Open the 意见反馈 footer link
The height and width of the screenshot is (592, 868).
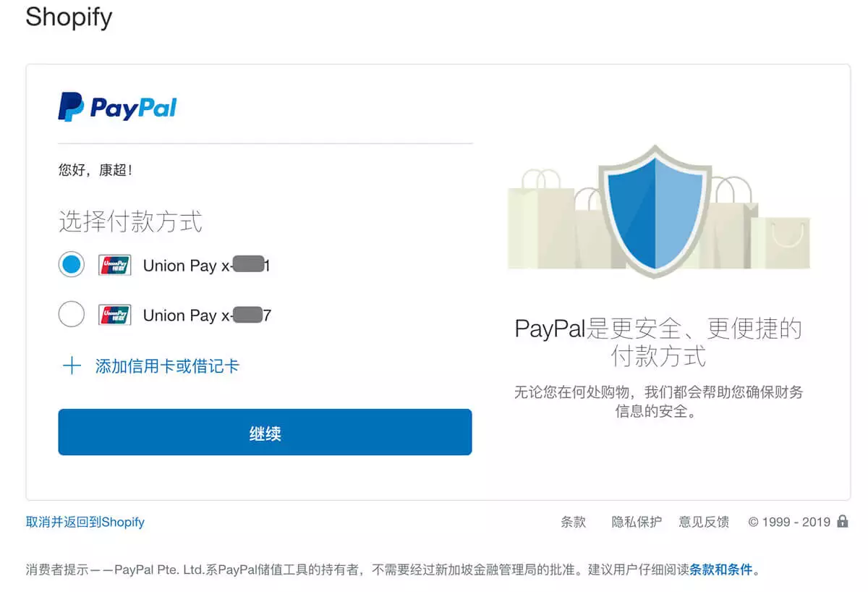[x=704, y=522]
